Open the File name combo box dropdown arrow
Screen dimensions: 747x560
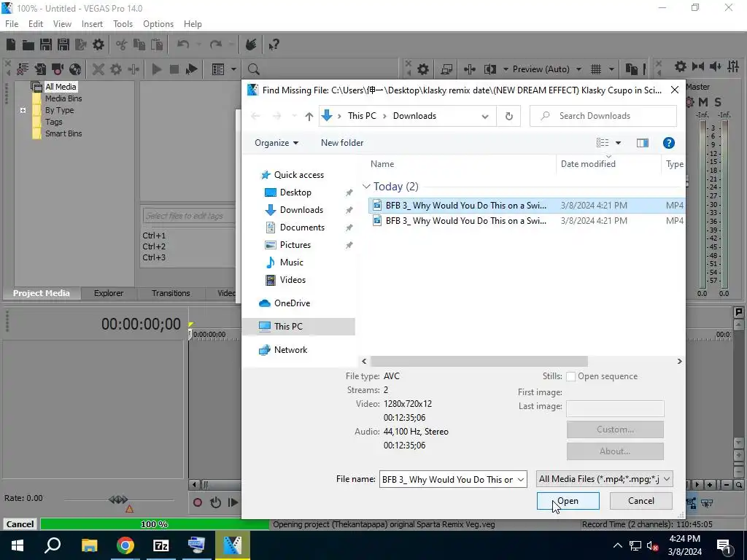tap(521, 480)
